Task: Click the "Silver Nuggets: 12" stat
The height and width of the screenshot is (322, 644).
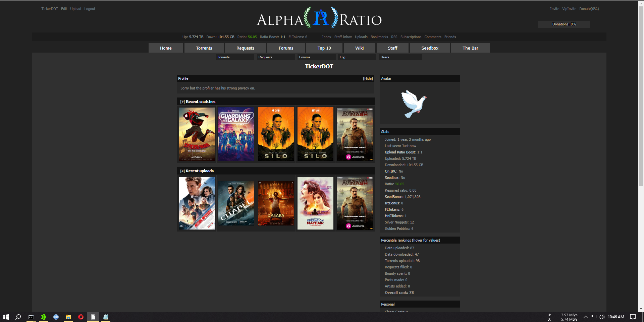Action: [x=399, y=222]
